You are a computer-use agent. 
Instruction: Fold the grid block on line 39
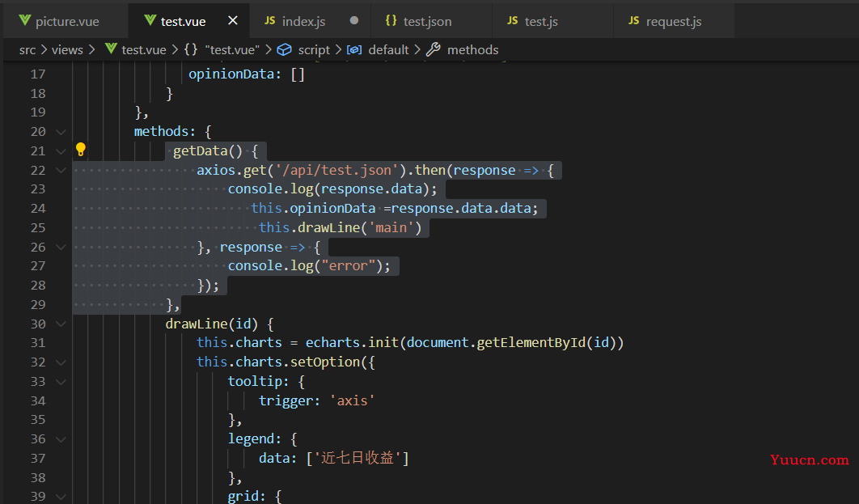[x=61, y=497]
